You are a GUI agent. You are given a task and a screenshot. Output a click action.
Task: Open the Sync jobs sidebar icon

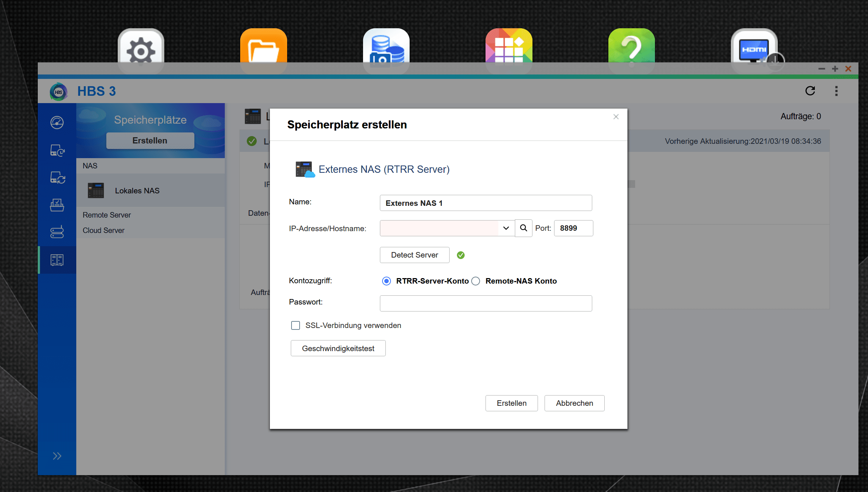tap(57, 178)
